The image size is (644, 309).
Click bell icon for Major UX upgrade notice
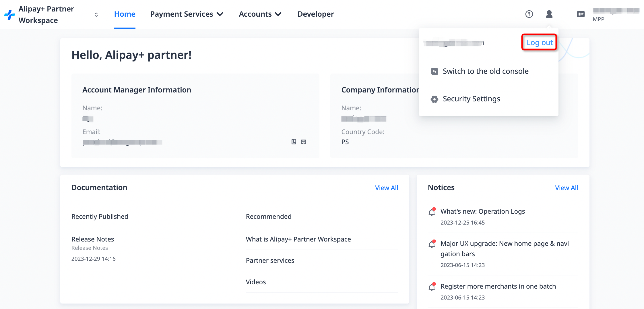(x=432, y=244)
